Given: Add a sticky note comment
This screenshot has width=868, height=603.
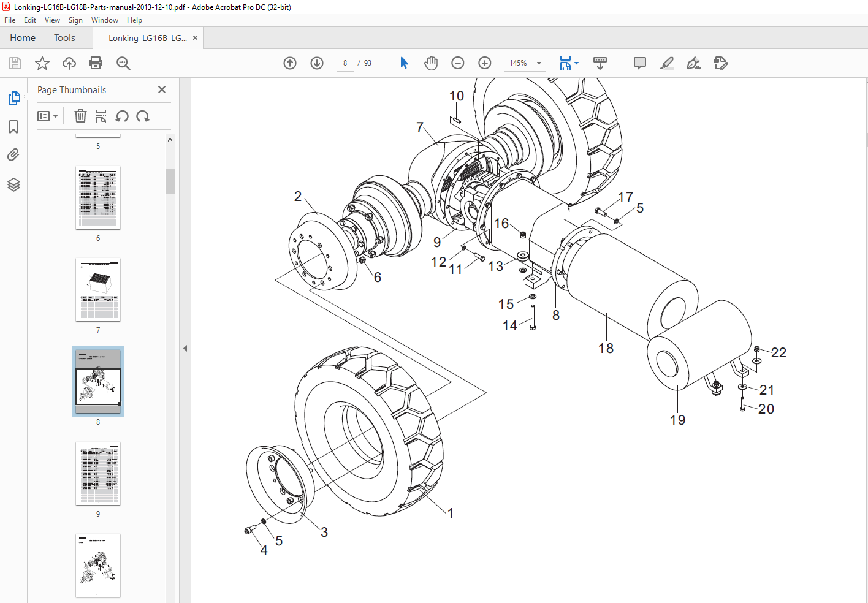Looking at the screenshot, I should [640, 63].
